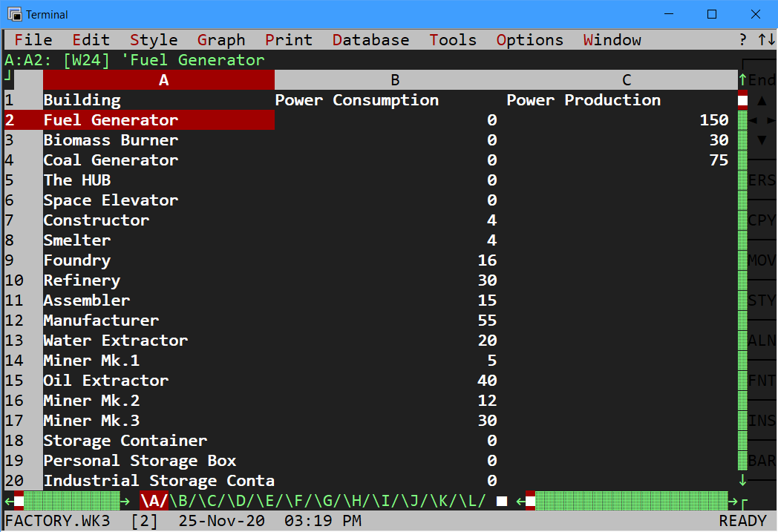This screenshot has width=778, height=532.
Task: Click the 'Biomass Burner' cell
Action: [x=159, y=139]
